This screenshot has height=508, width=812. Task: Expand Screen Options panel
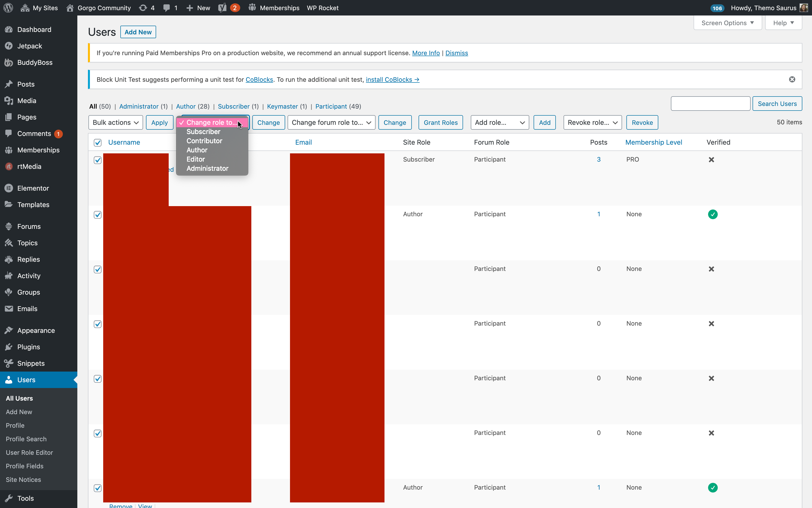coord(727,23)
